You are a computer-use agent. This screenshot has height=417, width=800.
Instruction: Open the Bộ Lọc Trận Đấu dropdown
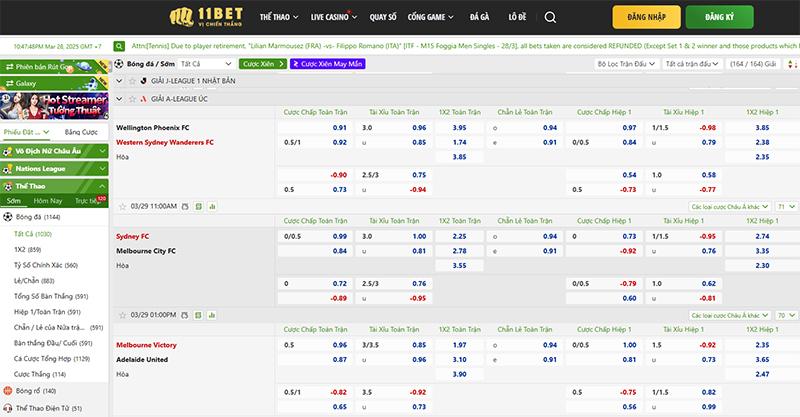(628, 63)
